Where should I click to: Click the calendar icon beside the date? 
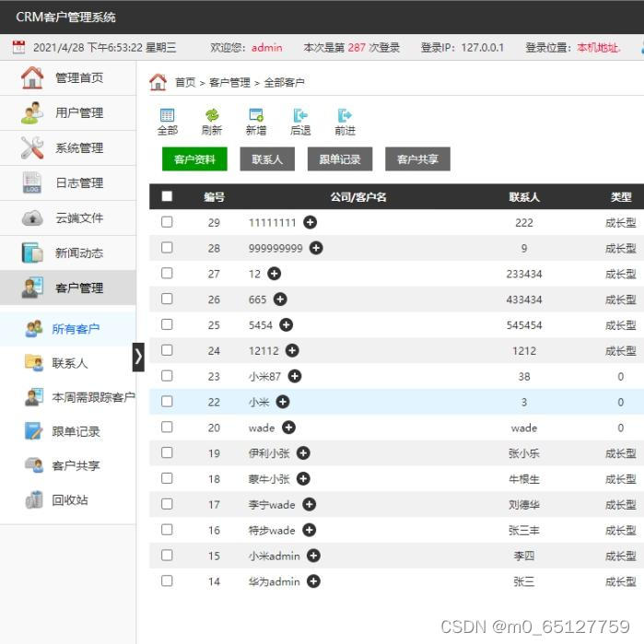(x=18, y=47)
